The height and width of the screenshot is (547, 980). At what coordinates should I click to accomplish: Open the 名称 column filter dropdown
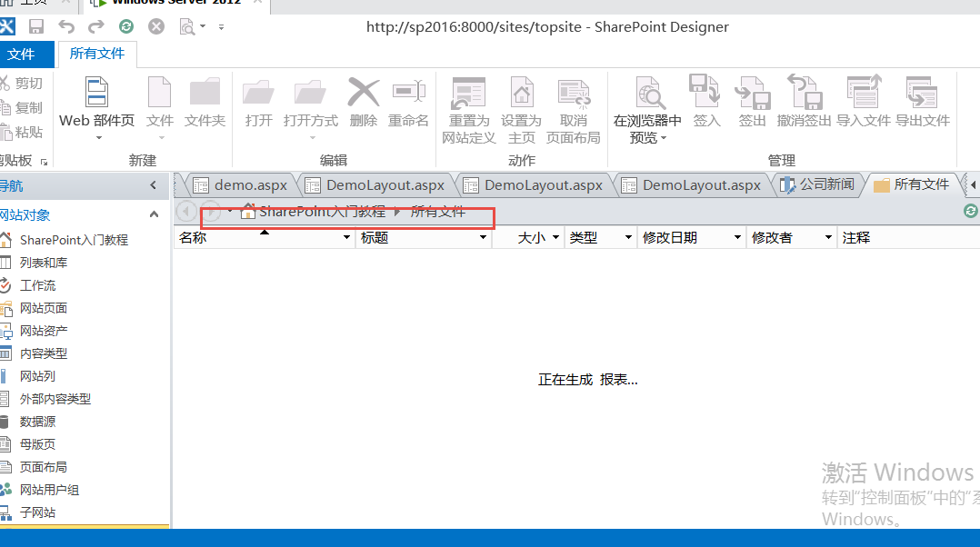pyautogui.click(x=347, y=237)
